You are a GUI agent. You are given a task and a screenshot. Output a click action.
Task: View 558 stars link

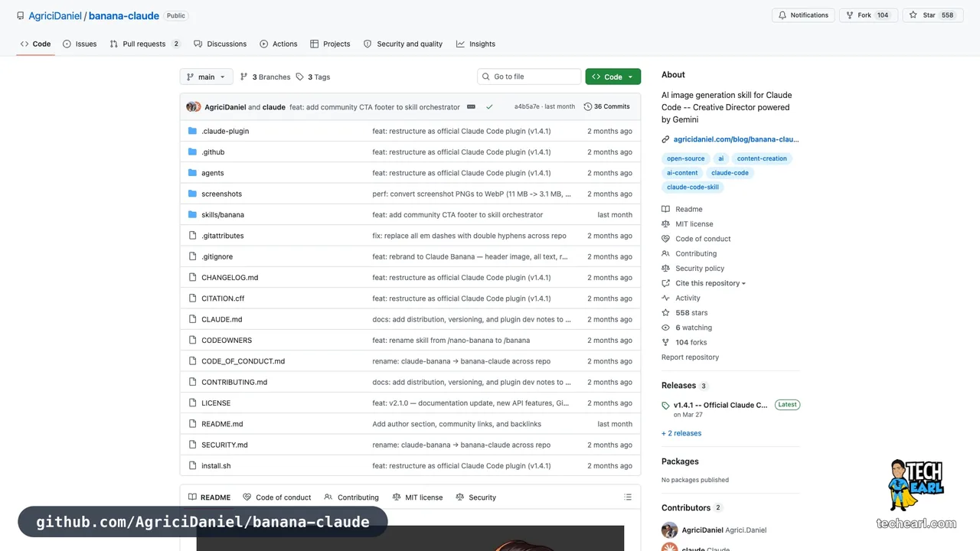pyautogui.click(x=684, y=313)
